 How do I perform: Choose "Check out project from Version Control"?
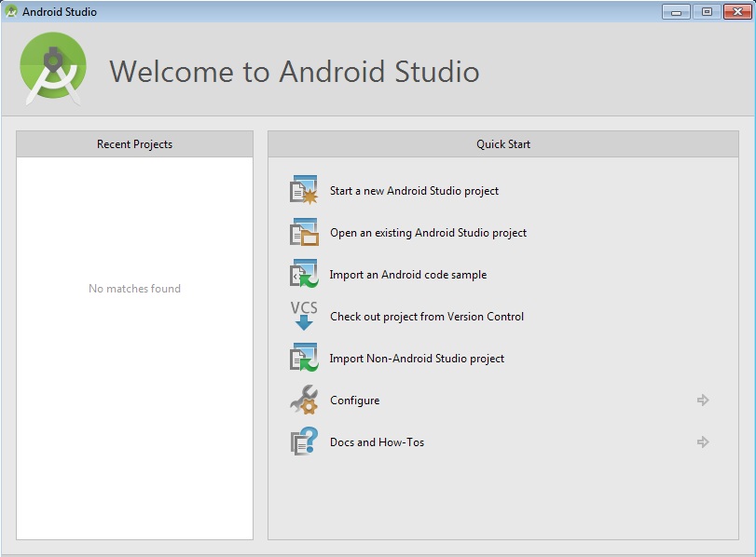tap(427, 317)
